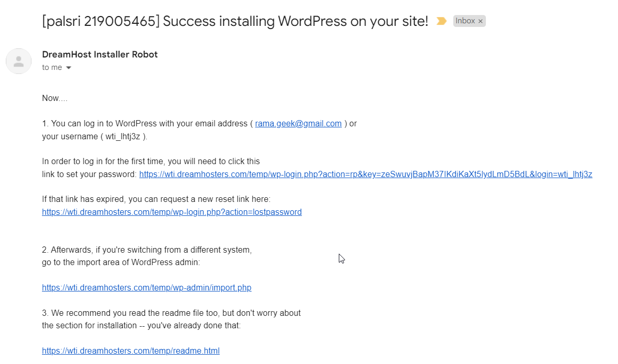Image resolution: width=618 pixels, height=364 pixels.
Task: Toggle the yellow Important marker beside the subject
Action: (441, 21)
